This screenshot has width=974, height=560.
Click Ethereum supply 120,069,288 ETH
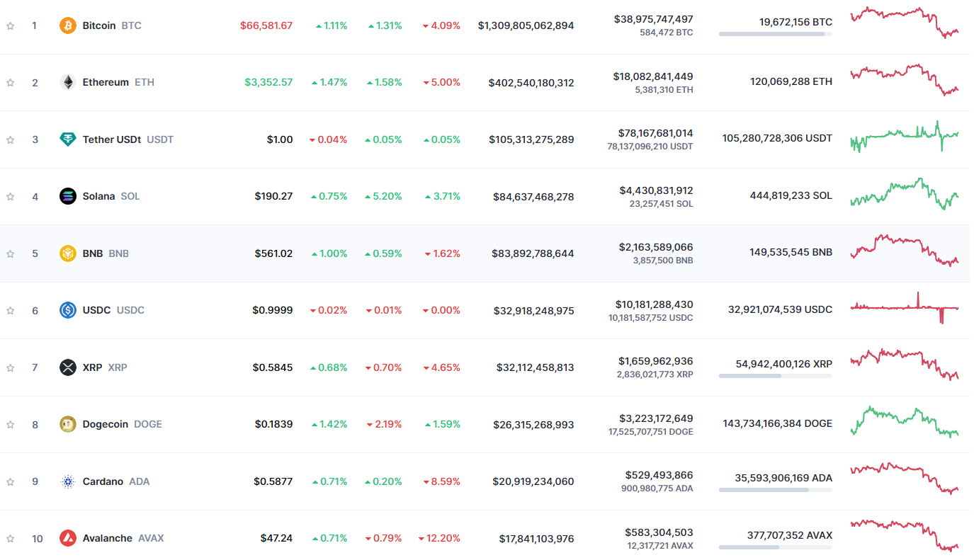pyautogui.click(x=792, y=81)
